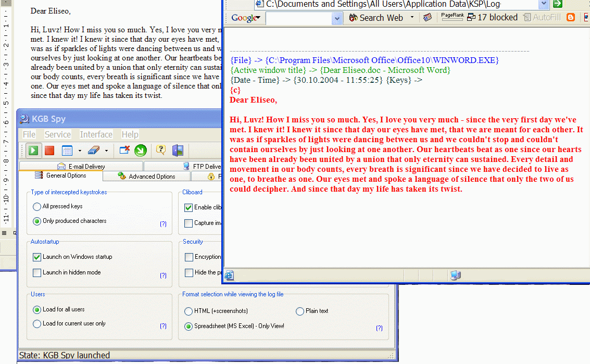This screenshot has width=590, height=364.
Task: Expand the Search Web options arrow
Action: click(x=412, y=17)
